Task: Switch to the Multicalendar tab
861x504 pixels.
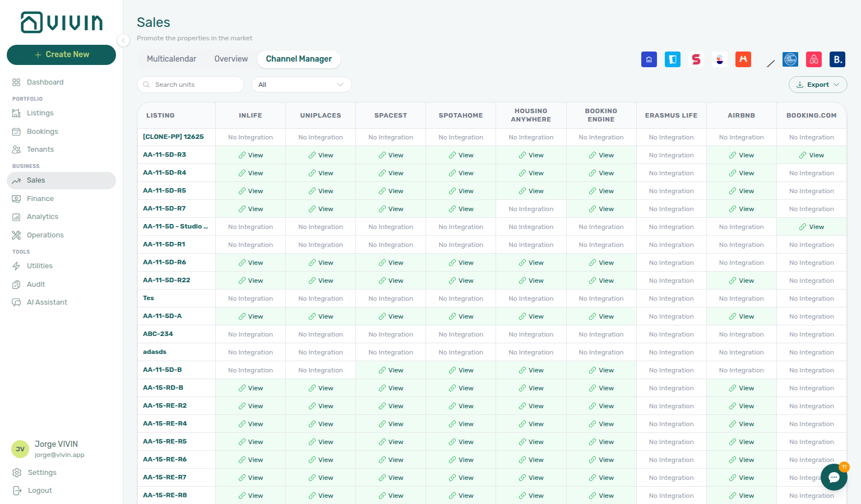Action: pos(172,59)
